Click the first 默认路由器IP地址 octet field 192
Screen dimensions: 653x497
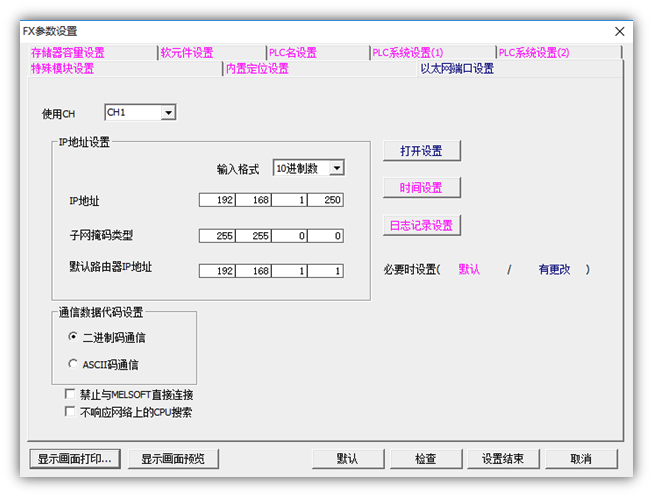tap(217, 271)
